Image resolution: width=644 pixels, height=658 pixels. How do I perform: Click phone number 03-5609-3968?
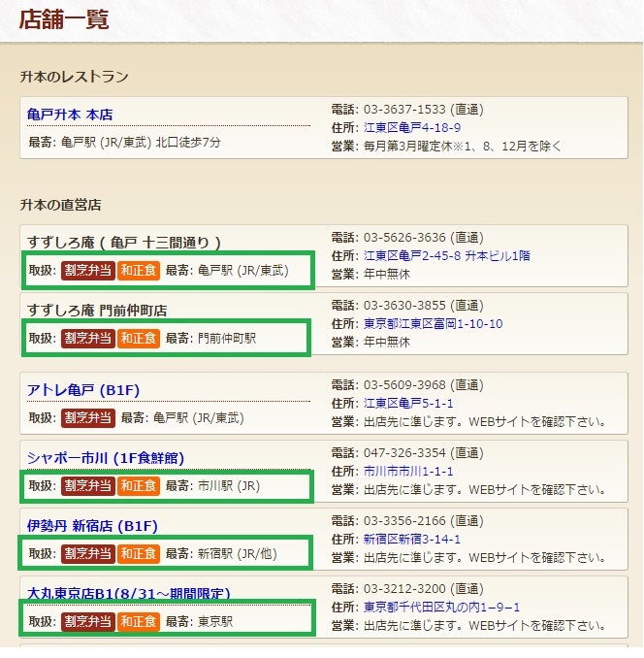click(404, 385)
